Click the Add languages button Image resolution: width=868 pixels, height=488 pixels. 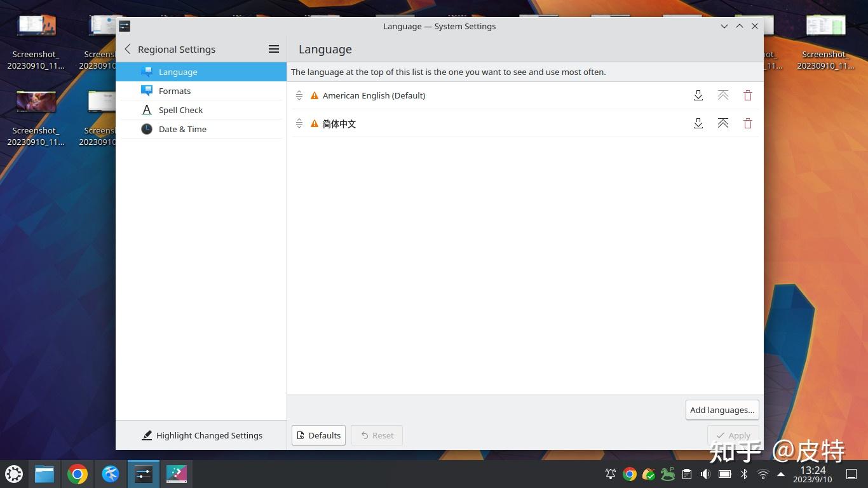(722, 410)
